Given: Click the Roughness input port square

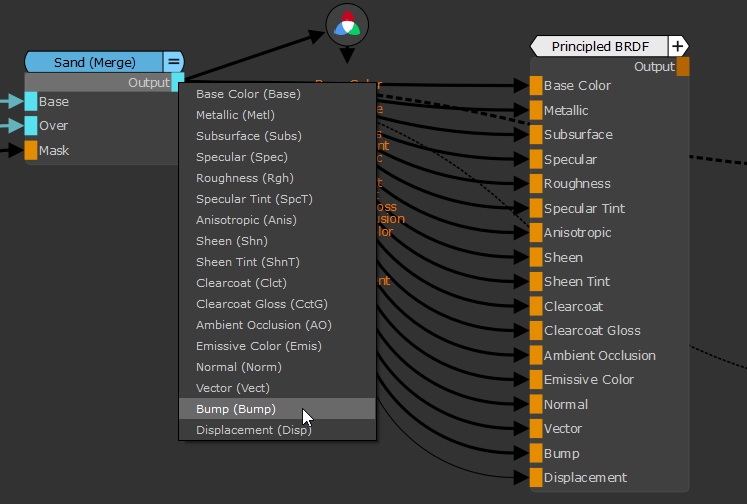Looking at the screenshot, I should [536, 184].
